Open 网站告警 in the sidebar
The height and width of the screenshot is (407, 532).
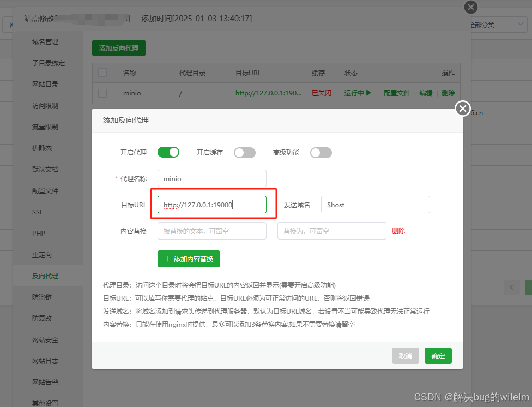click(45, 382)
